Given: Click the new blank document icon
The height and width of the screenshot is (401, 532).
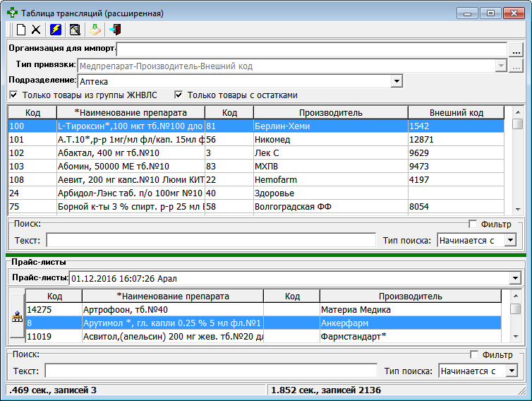Looking at the screenshot, I should pos(20,30).
